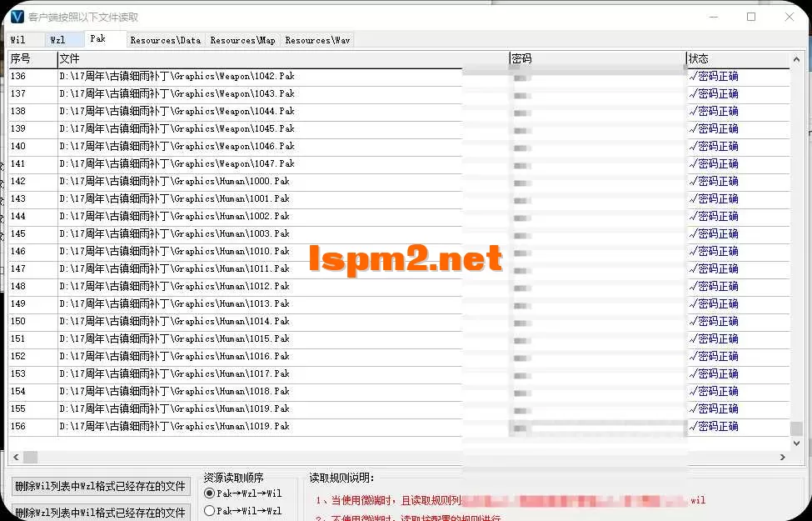Image resolution: width=812 pixels, height=521 pixels.
Task: Select file Human\1010.Pak
Action: tap(175, 252)
